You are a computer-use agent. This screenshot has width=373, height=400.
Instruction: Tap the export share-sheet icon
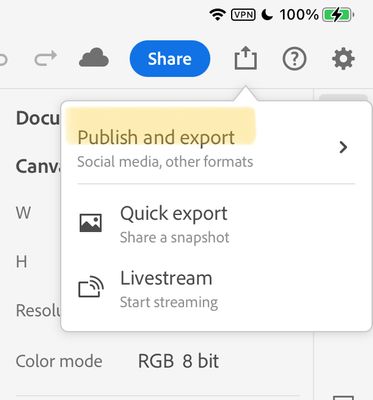click(x=246, y=58)
